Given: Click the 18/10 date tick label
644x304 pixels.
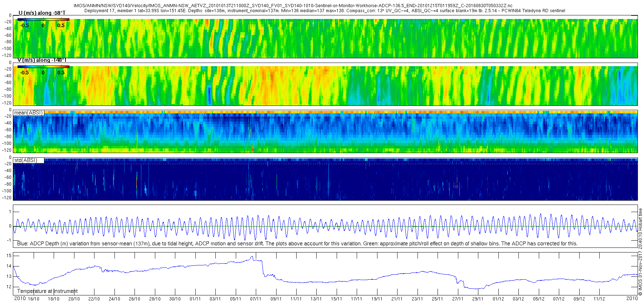Looking at the screenshot, I should click(54, 299).
